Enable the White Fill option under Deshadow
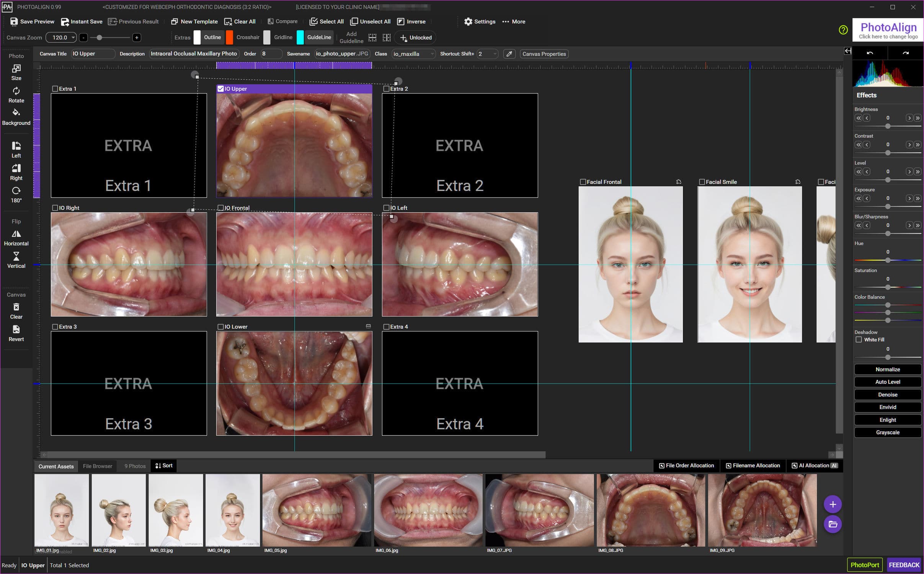This screenshot has height=574, width=924. point(859,339)
